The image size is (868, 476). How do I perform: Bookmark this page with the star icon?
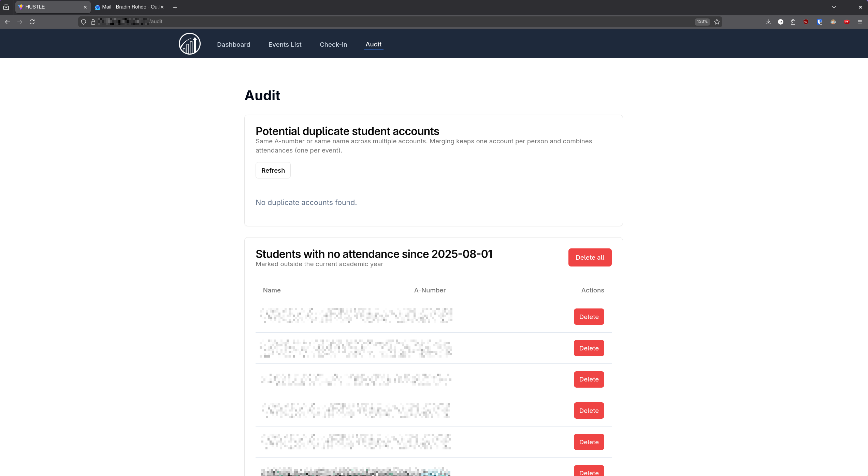(717, 22)
